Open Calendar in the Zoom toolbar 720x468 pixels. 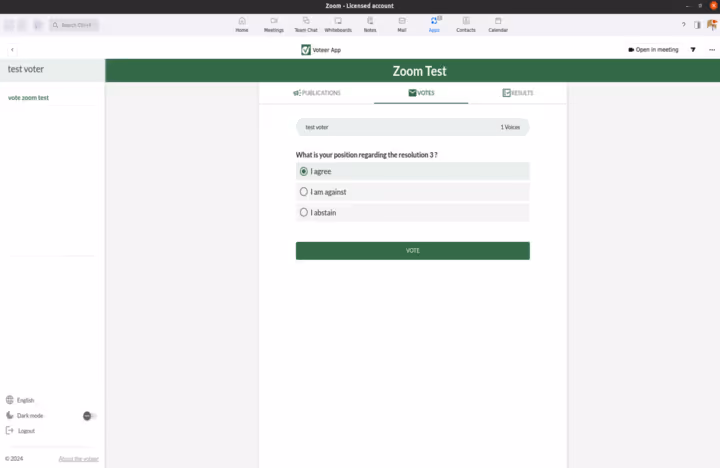coord(498,24)
